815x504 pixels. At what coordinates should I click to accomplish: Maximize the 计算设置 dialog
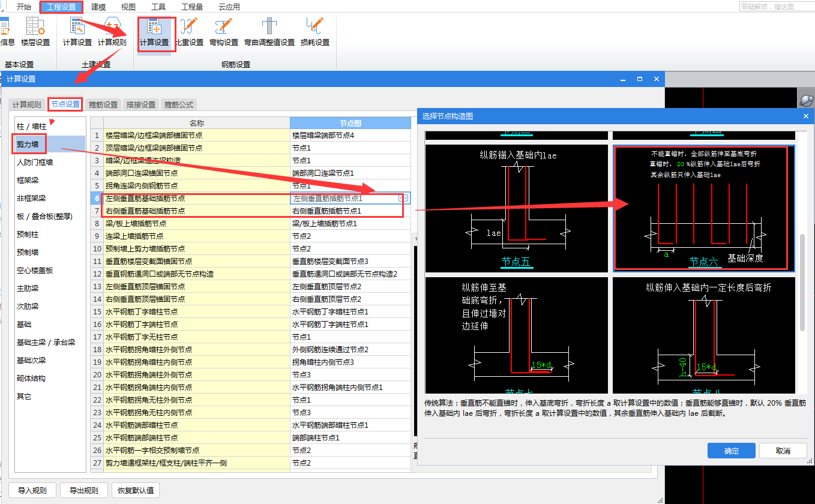(640, 79)
